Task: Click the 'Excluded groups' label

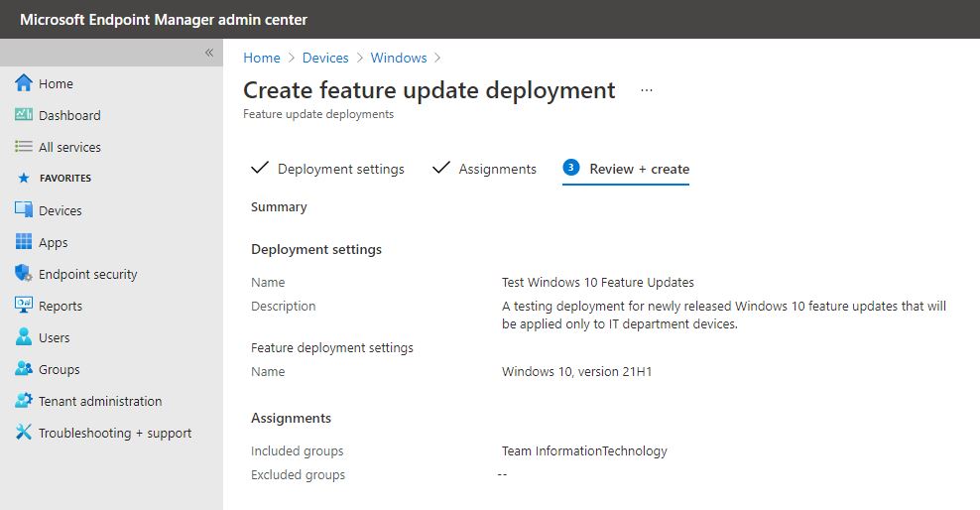Action: [x=299, y=475]
